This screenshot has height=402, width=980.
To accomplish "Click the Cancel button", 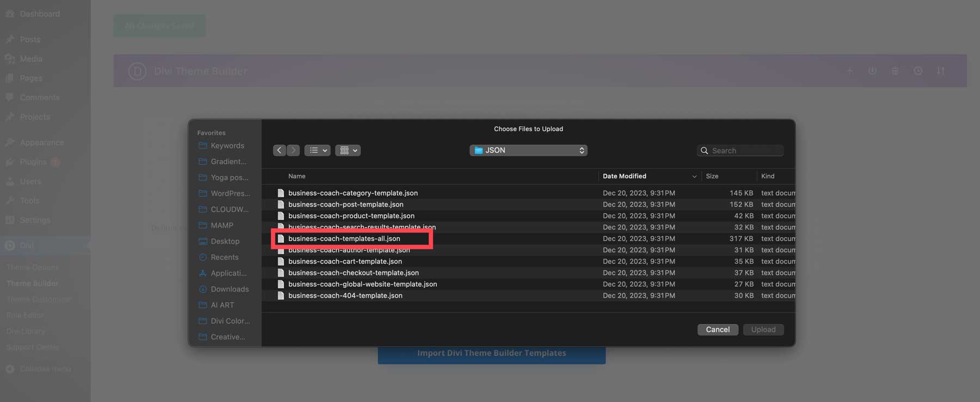I will click(x=718, y=330).
